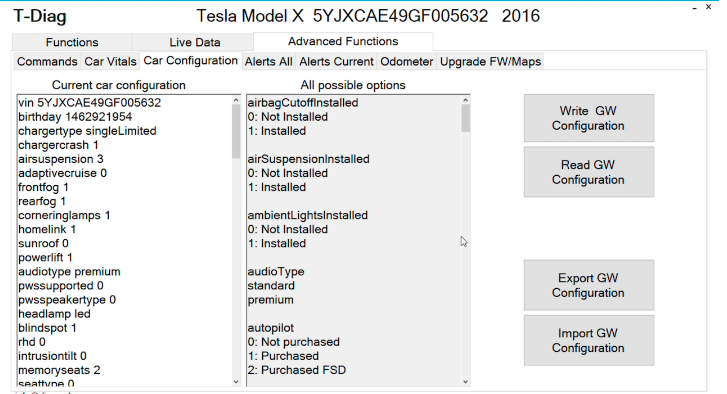Click down arrow of possible options list
727x394 pixels.
click(466, 382)
